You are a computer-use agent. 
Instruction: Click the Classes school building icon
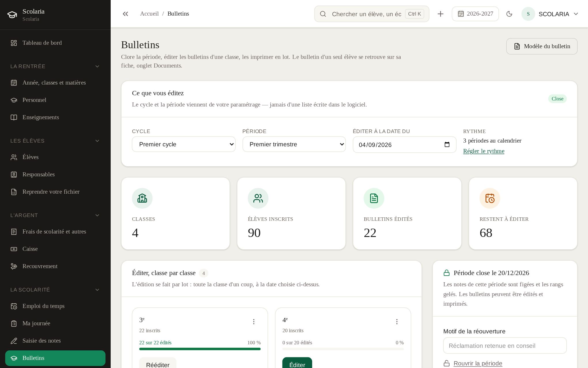(x=142, y=198)
